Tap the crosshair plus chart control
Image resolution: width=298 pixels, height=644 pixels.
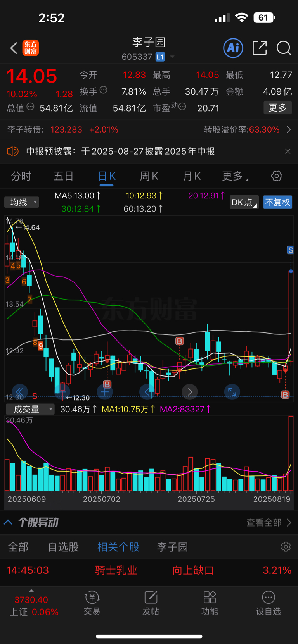[x=105, y=392]
